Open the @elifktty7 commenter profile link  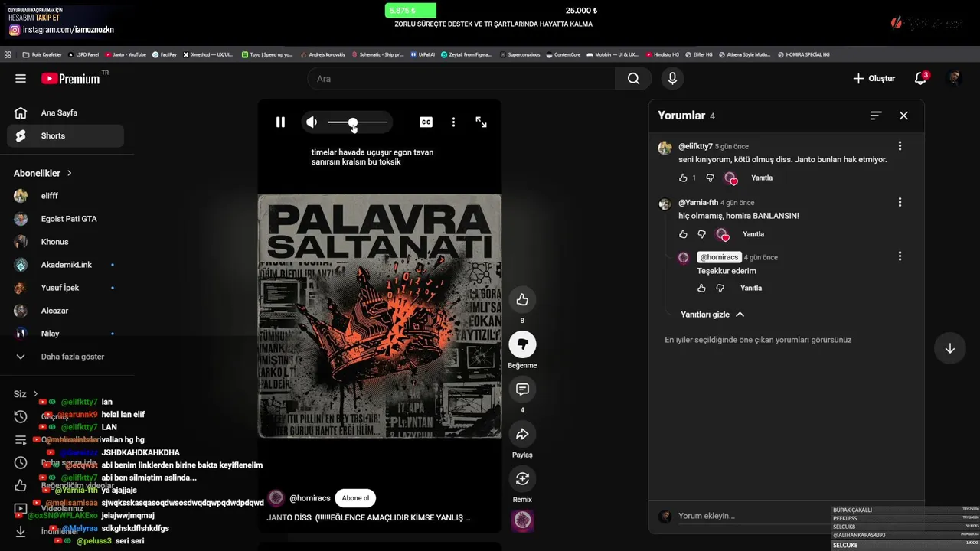click(695, 146)
